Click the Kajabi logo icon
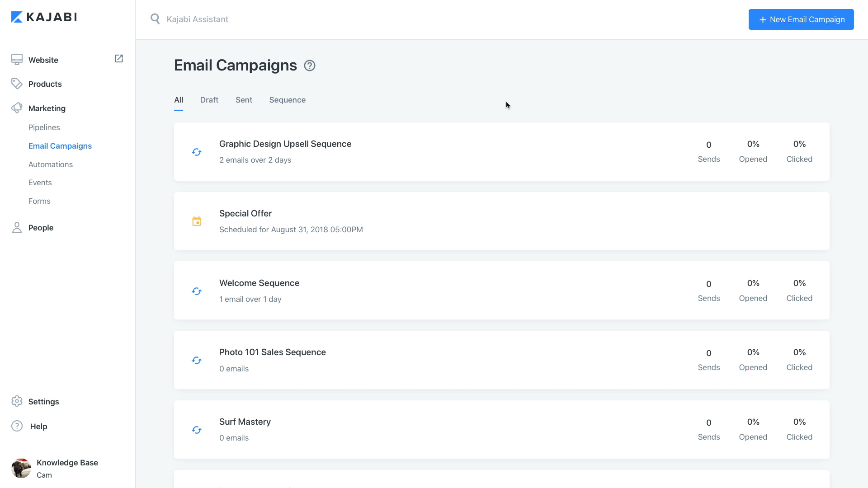The image size is (868, 488). click(x=17, y=17)
